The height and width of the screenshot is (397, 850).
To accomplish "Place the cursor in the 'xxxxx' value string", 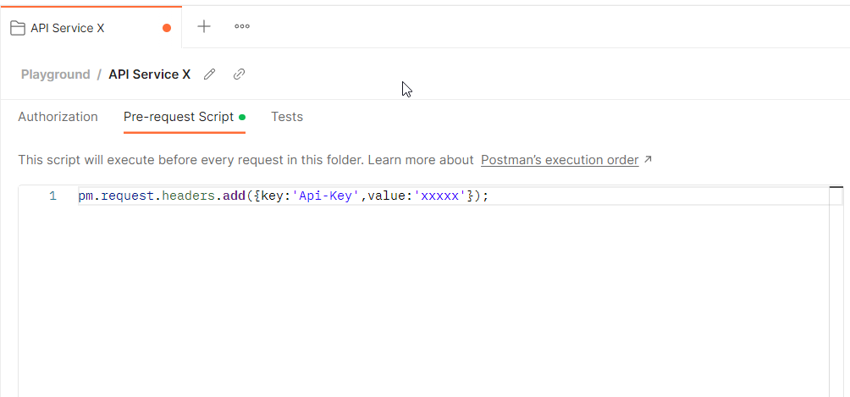I will [x=441, y=196].
